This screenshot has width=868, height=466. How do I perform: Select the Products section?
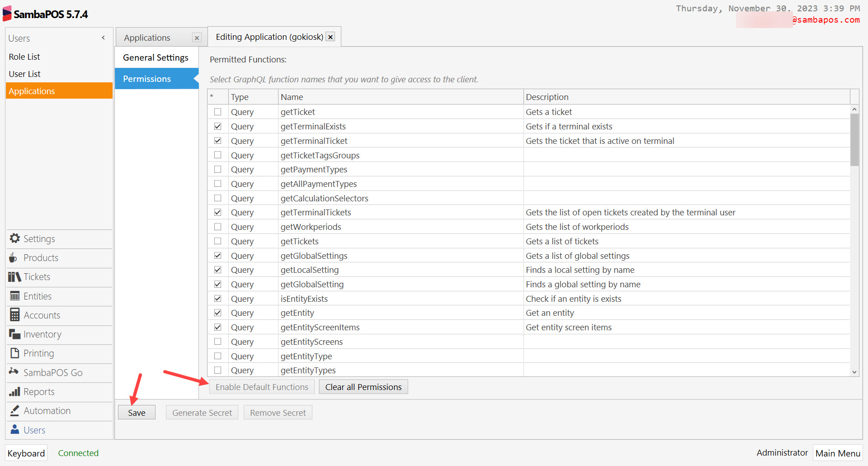click(x=40, y=257)
